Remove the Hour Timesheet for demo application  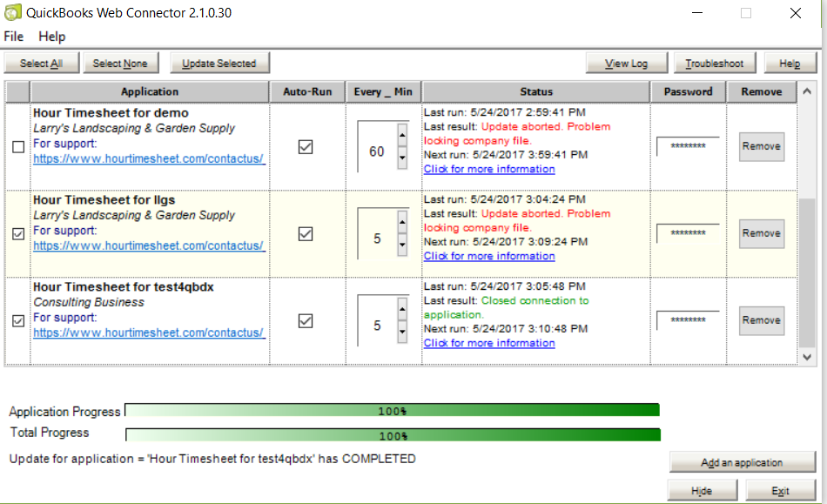(x=761, y=146)
